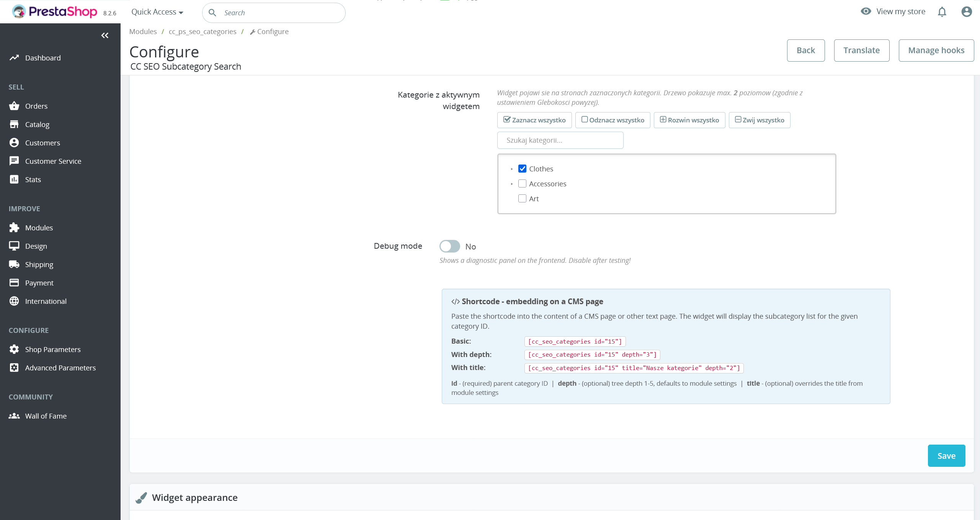Click the Customers person icon
This screenshot has height=520, width=980.
14,143
